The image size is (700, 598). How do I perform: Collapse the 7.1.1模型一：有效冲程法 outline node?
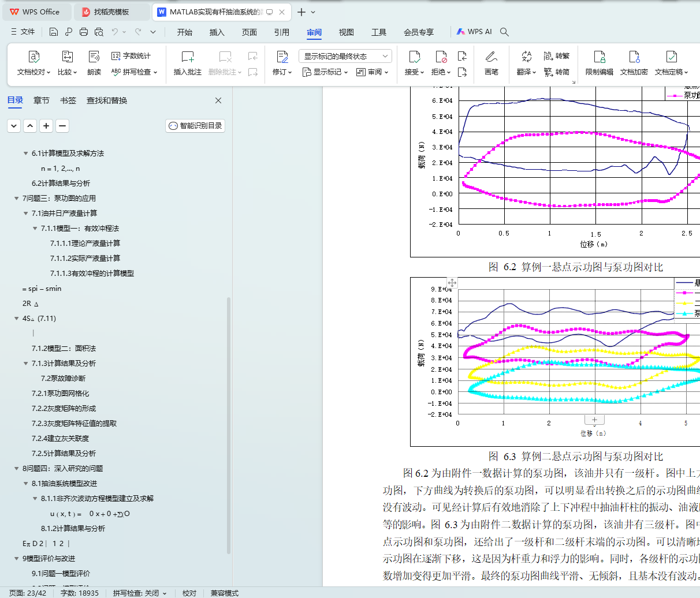tap(35, 229)
